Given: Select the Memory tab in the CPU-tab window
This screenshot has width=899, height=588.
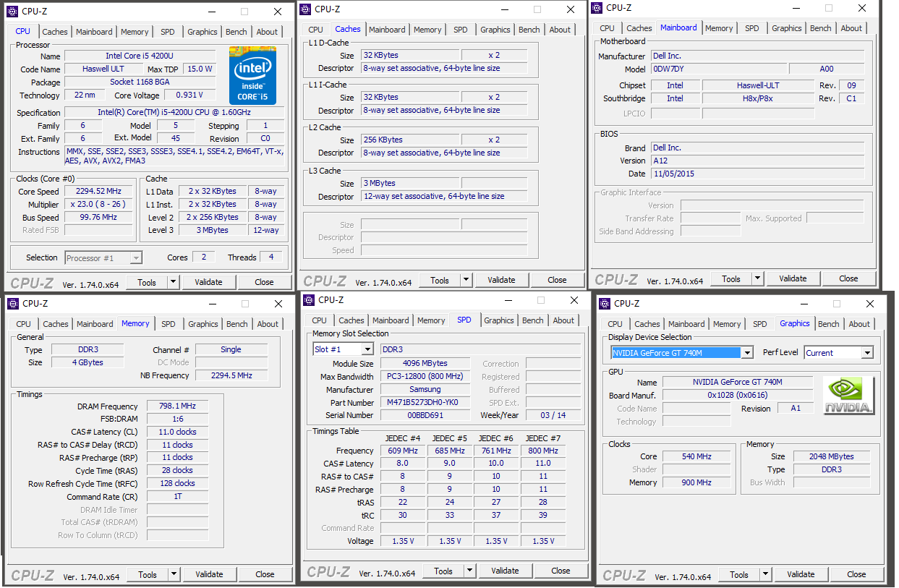Looking at the screenshot, I should click(x=135, y=32).
